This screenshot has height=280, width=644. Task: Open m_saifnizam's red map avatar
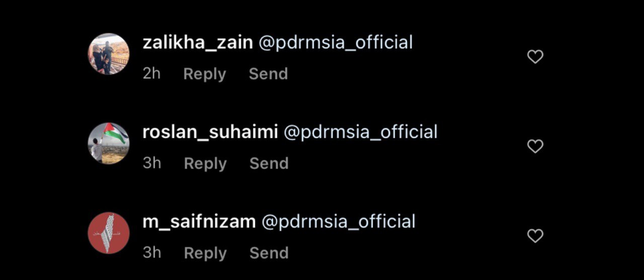(109, 233)
